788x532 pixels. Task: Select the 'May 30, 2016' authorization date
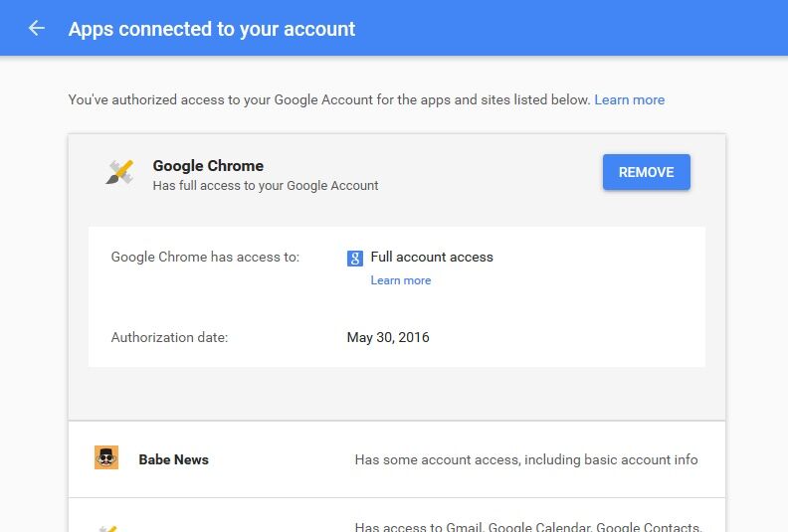point(388,337)
